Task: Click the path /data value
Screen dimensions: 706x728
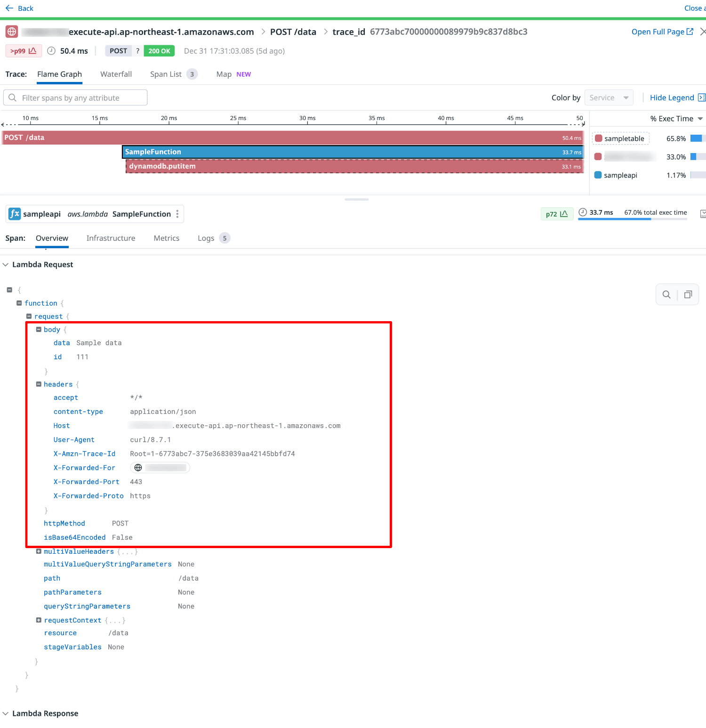Action: (x=188, y=578)
